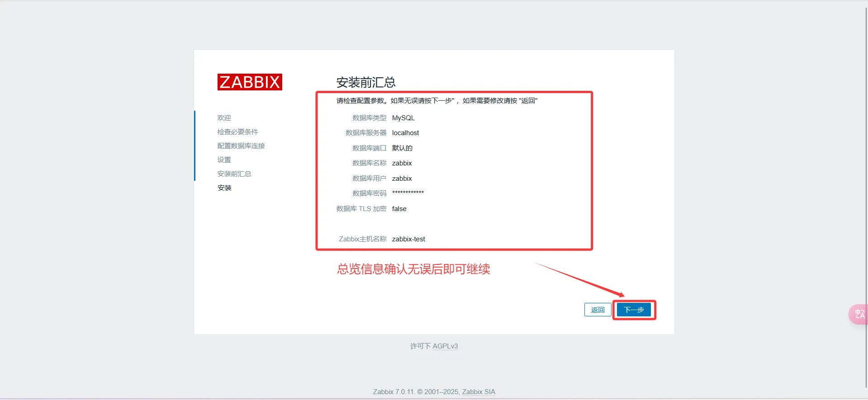
Task: Click the 数据库端口 label
Action: [x=369, y=148]
